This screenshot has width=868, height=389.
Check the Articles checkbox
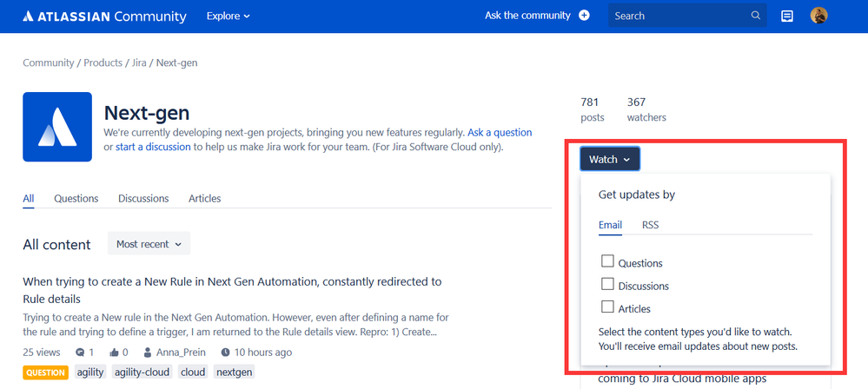608,307
